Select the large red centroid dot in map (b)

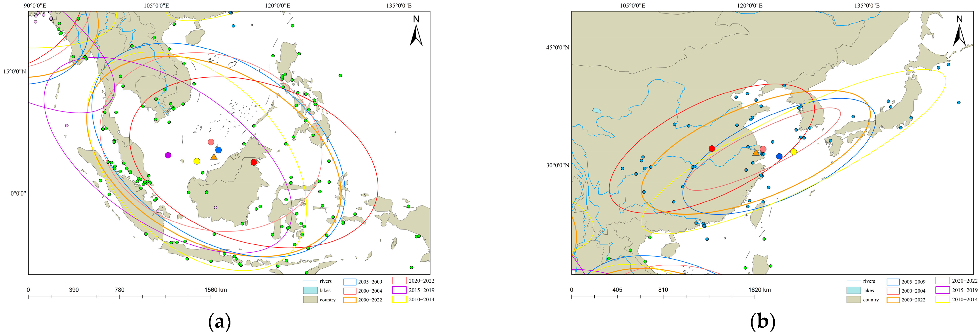712,149
